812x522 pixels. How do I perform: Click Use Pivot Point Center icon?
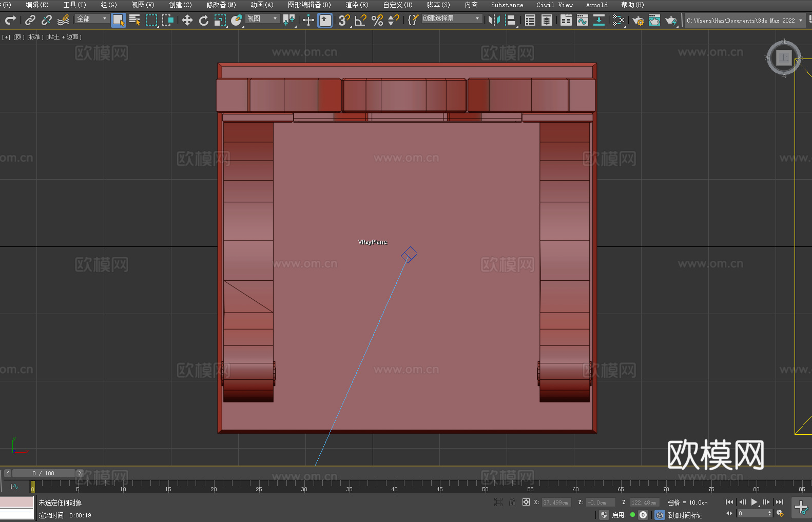click(289, 20)
